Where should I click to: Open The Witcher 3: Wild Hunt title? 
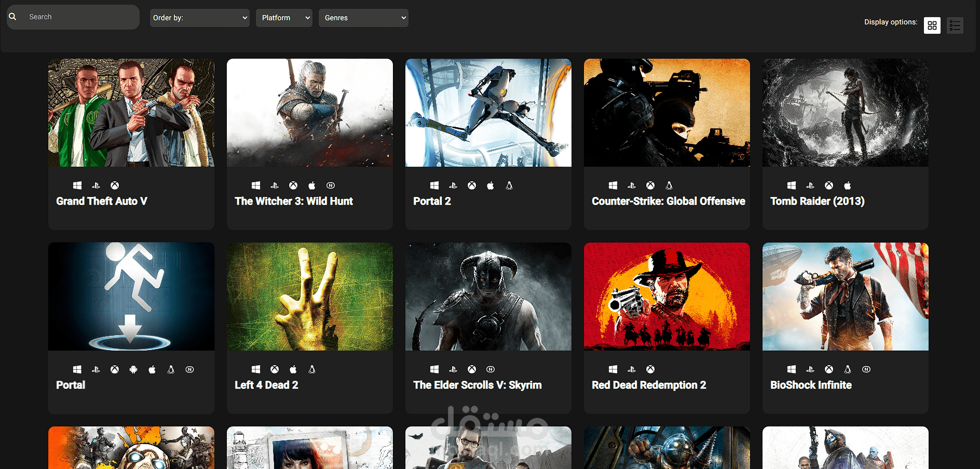(294, 201)
